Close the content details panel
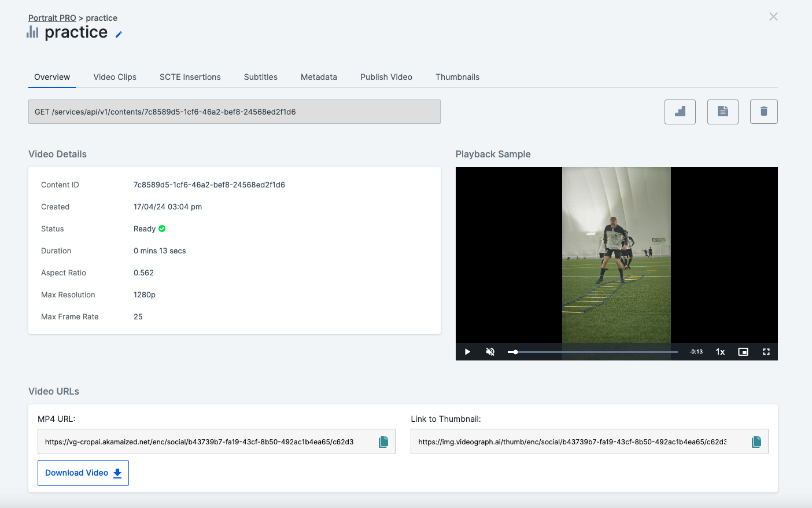Image resolution: width=812 pixels, height=508 pixels. click(773, 17)
